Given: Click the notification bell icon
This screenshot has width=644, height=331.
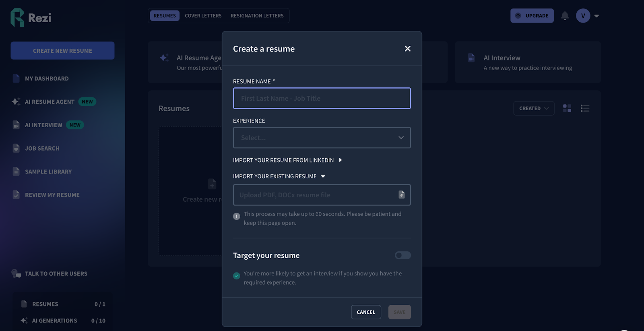Looking at the screenshot, I should click(x=565, y=16).
